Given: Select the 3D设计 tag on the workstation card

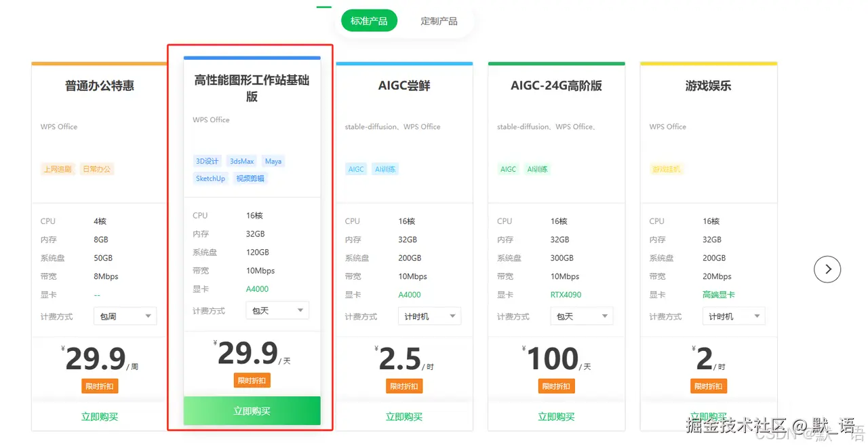Looking at the screenshot, I should coord(207,161).
